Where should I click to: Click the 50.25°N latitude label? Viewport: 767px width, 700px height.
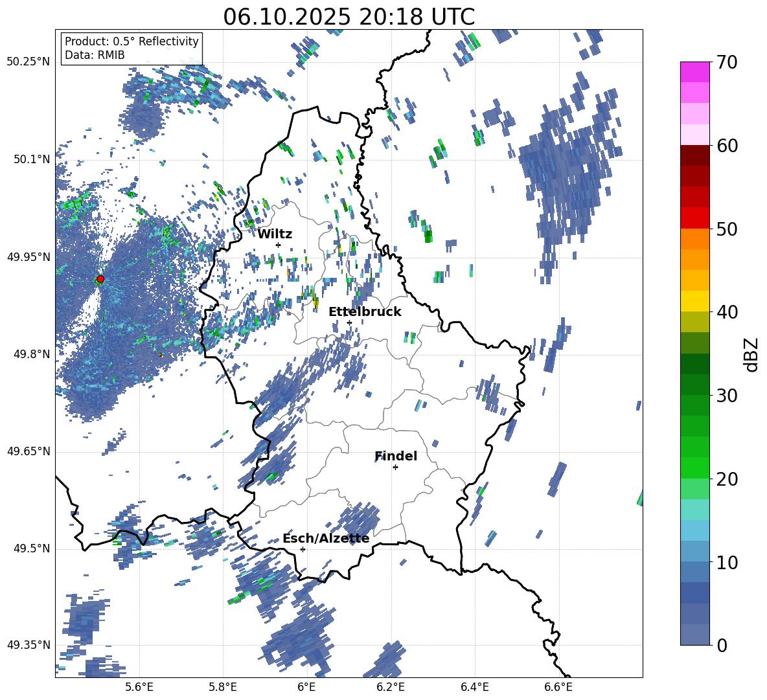click(29, 62)
